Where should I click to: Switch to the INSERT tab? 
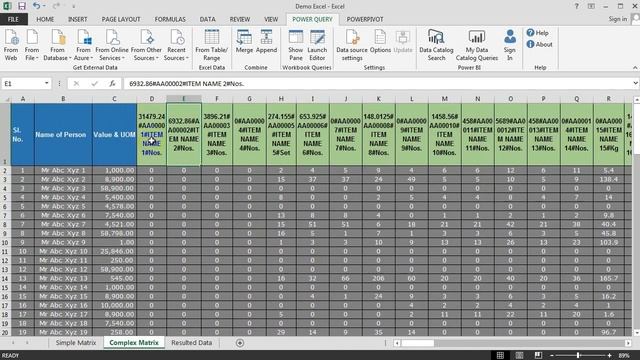click(78, 19)
